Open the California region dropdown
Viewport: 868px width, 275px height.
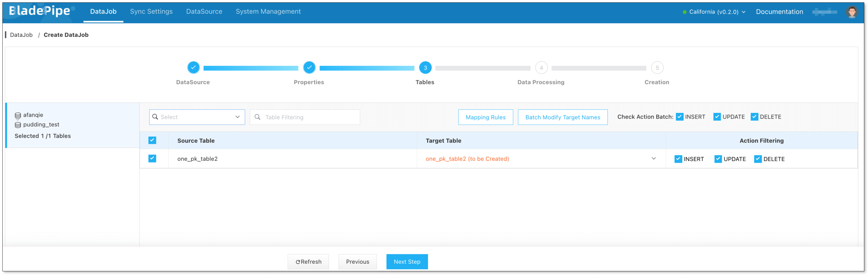coord(714,12)
